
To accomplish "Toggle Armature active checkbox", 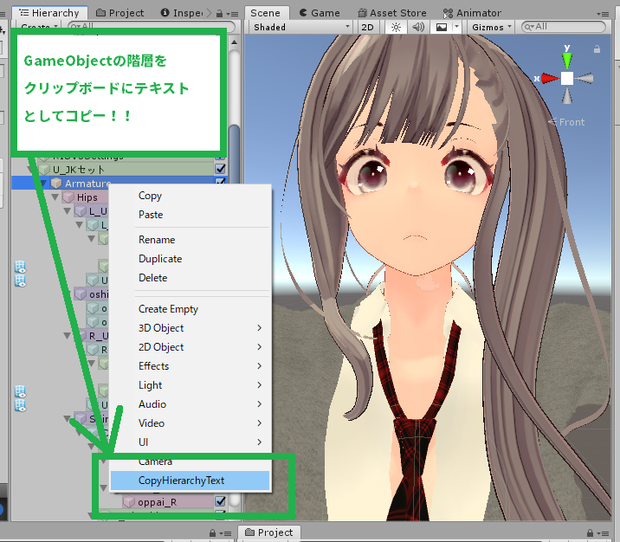I will pyautogui.click(x=221, y=181).
